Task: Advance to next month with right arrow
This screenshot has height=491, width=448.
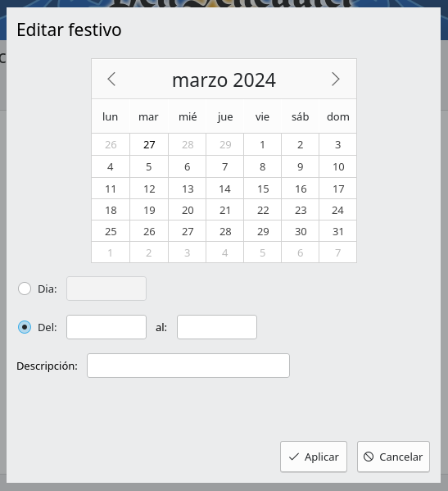Action: click(x=336, y=80)
